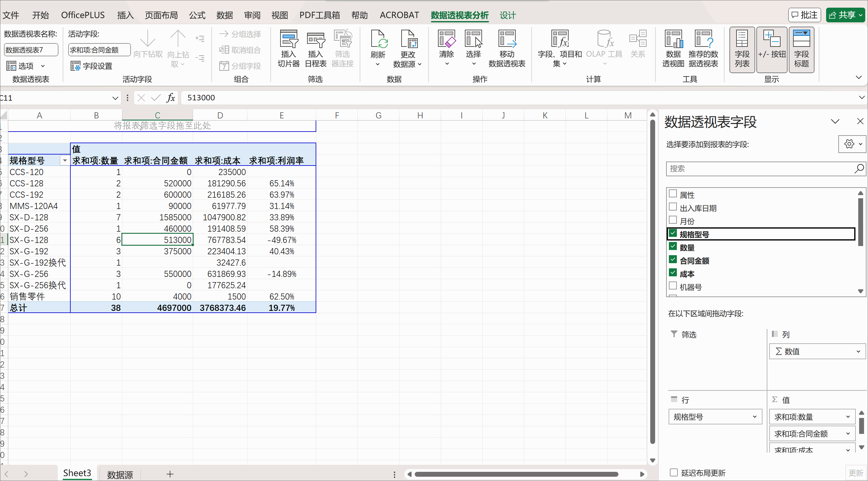Uncheck the 合同金额 field checkbox
Screen dimensions: 868x481
(673, 259)
